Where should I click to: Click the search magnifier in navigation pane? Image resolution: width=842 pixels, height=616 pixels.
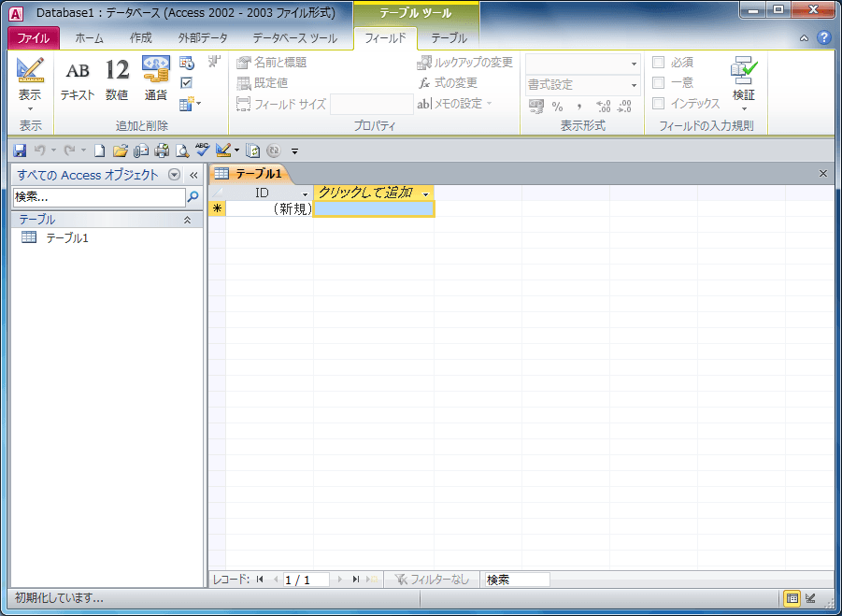(193, 197)
